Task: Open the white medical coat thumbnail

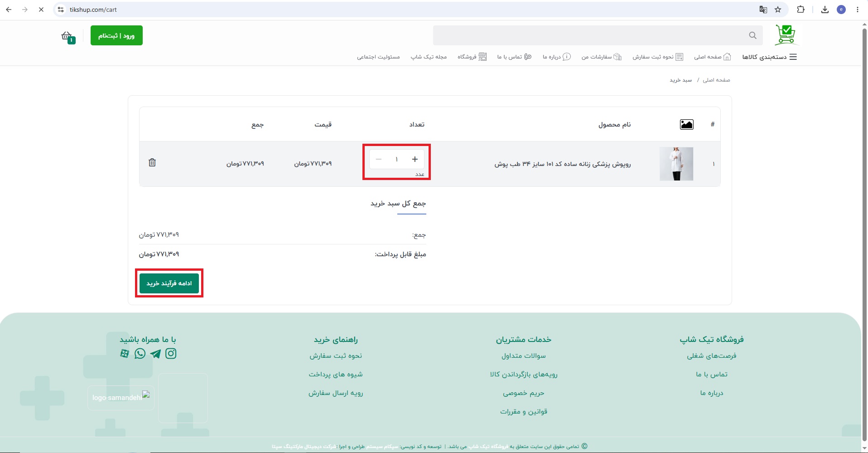Action: pos(676,164)
